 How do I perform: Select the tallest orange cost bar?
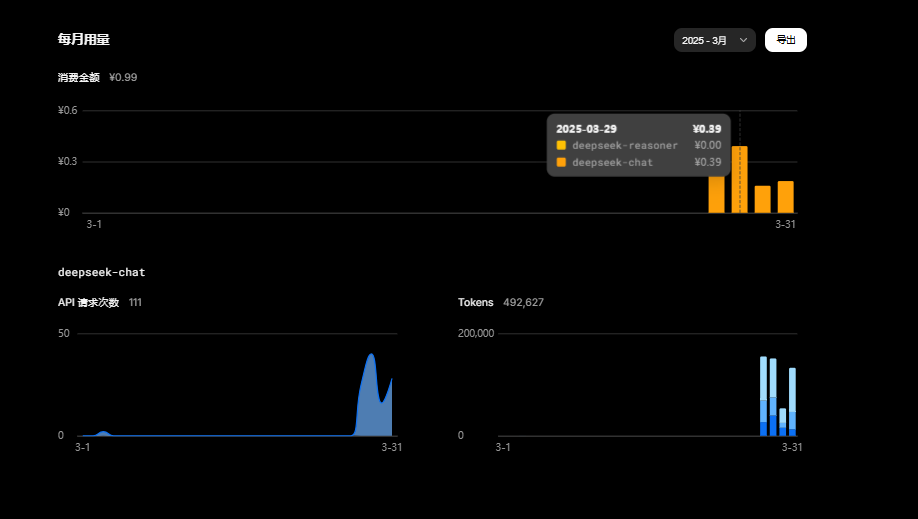click(739, 180)
